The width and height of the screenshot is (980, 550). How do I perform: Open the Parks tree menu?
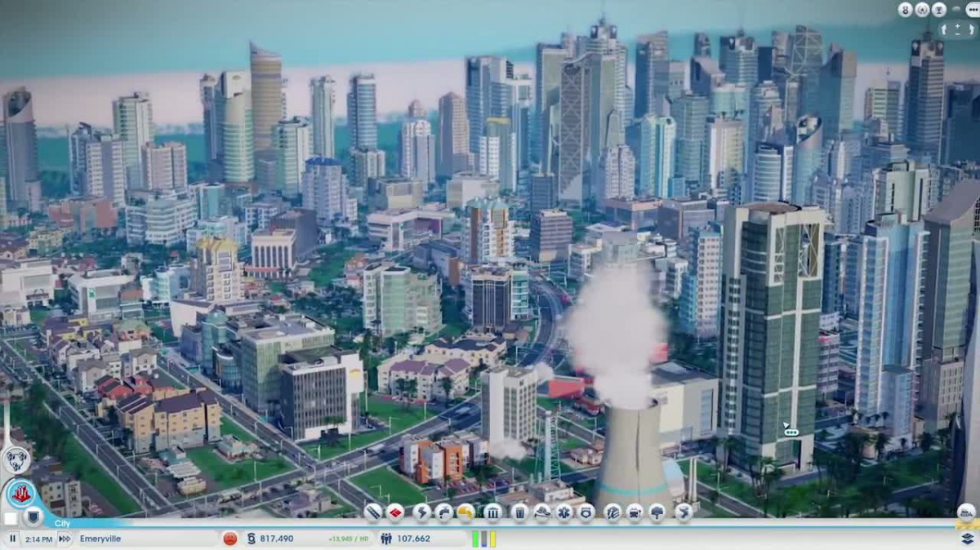pos(657,512)
